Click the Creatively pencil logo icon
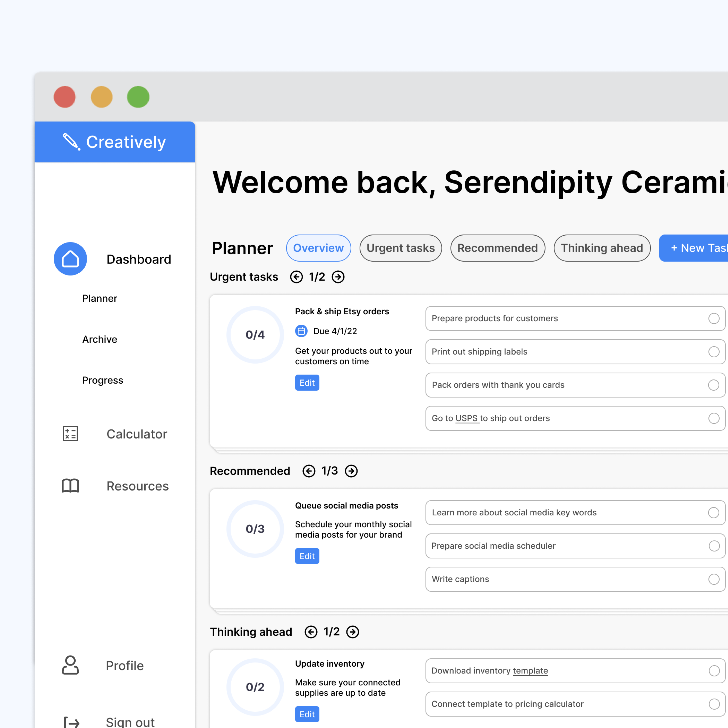 [x=71, y=142]
